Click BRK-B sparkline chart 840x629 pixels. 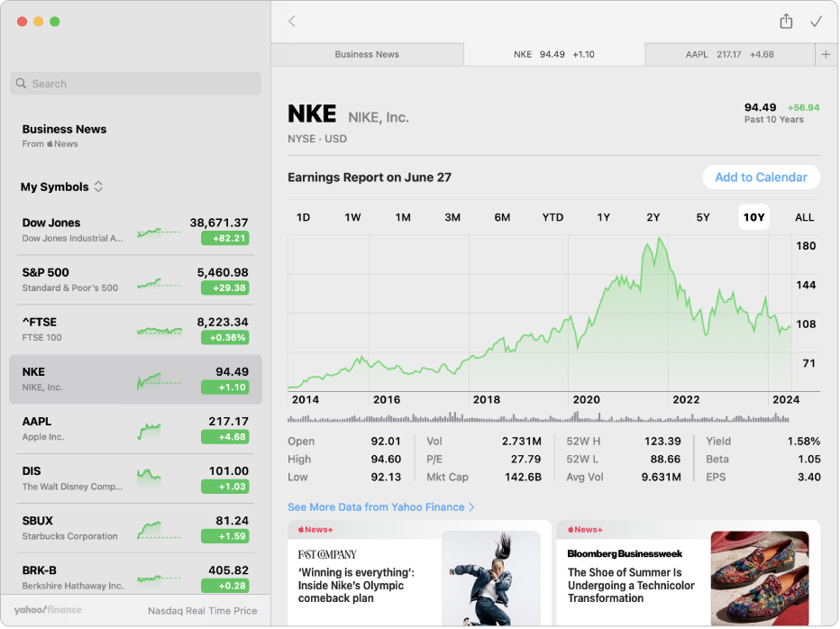point(159,579)
